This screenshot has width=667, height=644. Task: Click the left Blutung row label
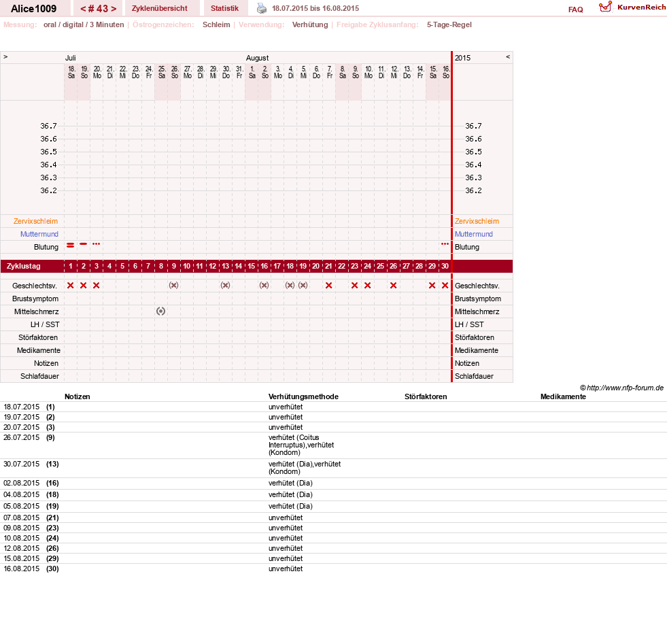(x=46, y=247)
